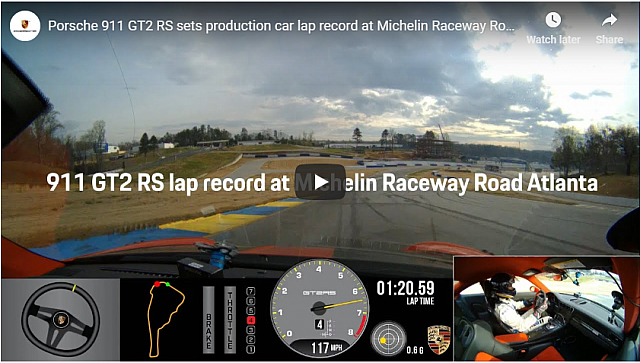Click the Porsche channel avatar icon
This screenshot has height=363, width=640.
(x=25, y=26)
